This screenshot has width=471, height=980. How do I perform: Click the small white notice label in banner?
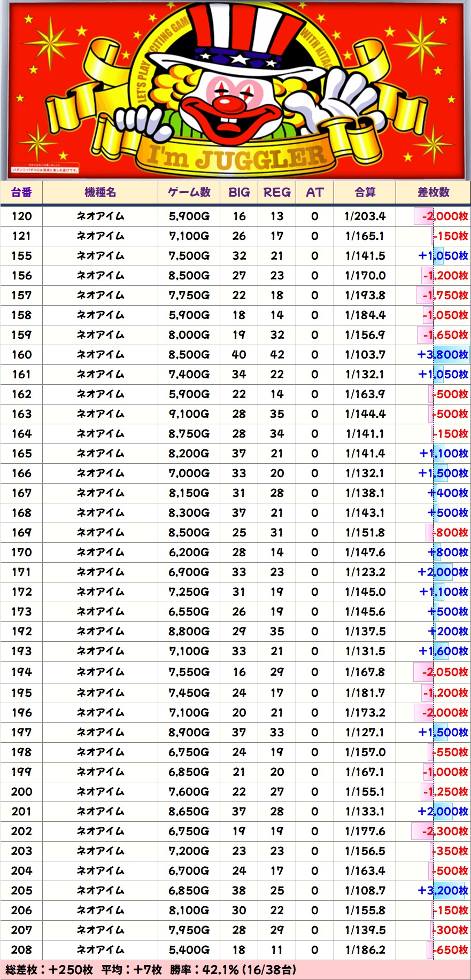(45, 170)
